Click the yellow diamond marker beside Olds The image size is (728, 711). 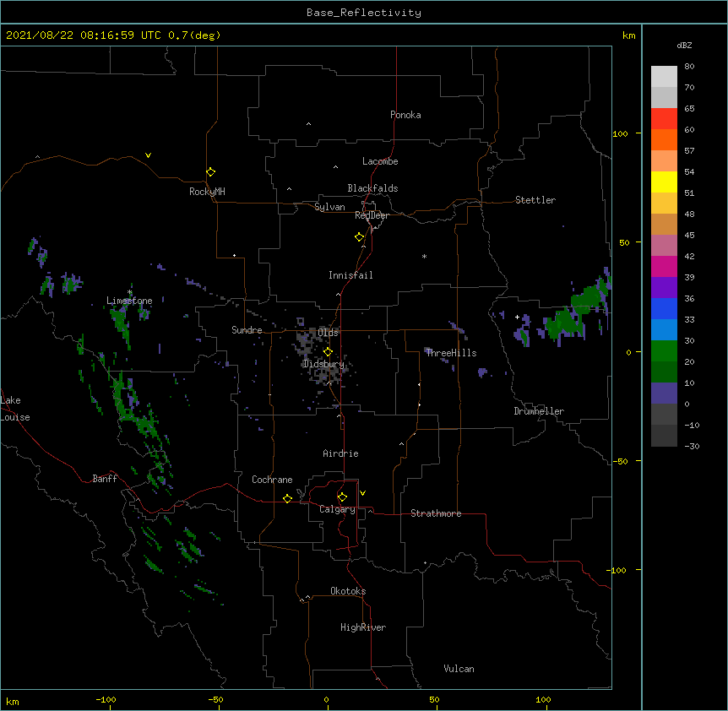coord(328,351)
